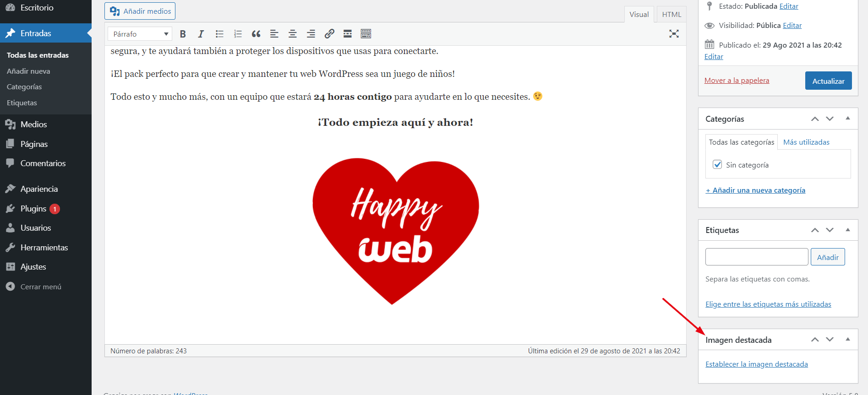
Task: Open the Párrafo format dropdown
Action: pos(140,34)
